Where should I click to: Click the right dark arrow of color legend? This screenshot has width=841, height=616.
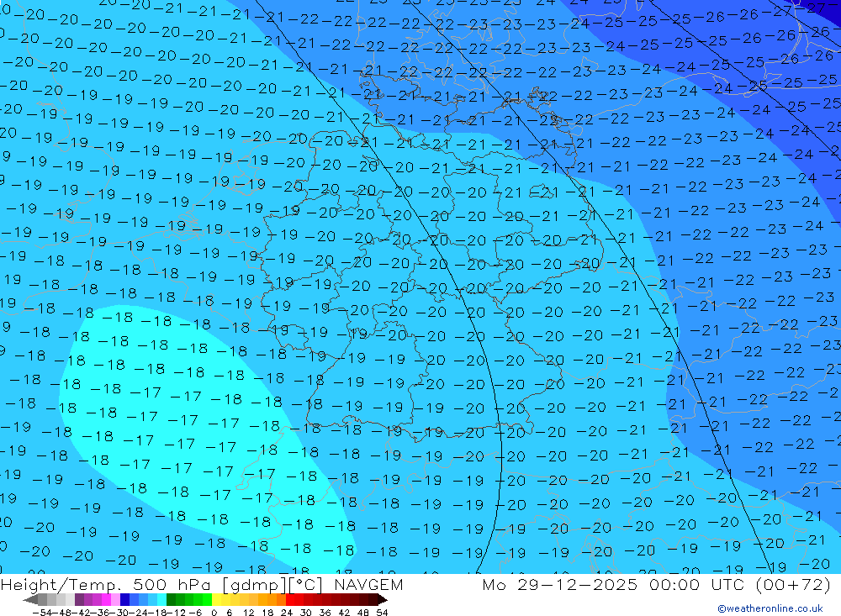383,599
